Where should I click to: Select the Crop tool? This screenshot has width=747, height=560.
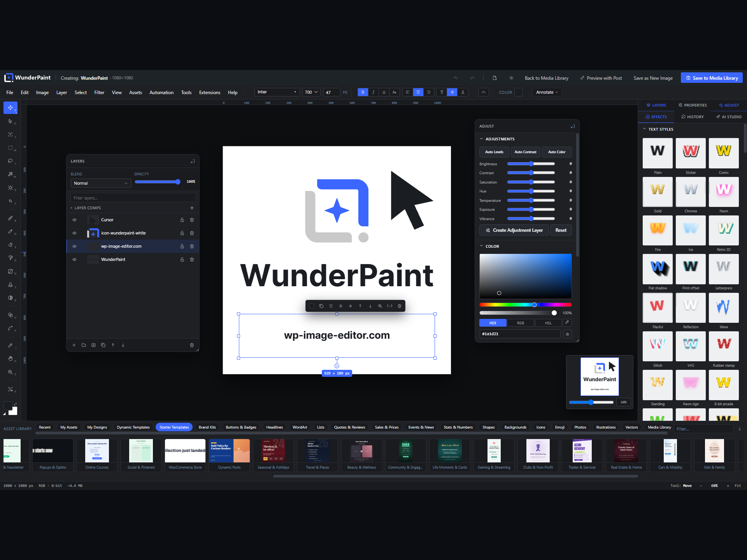[x=11, y=201]
